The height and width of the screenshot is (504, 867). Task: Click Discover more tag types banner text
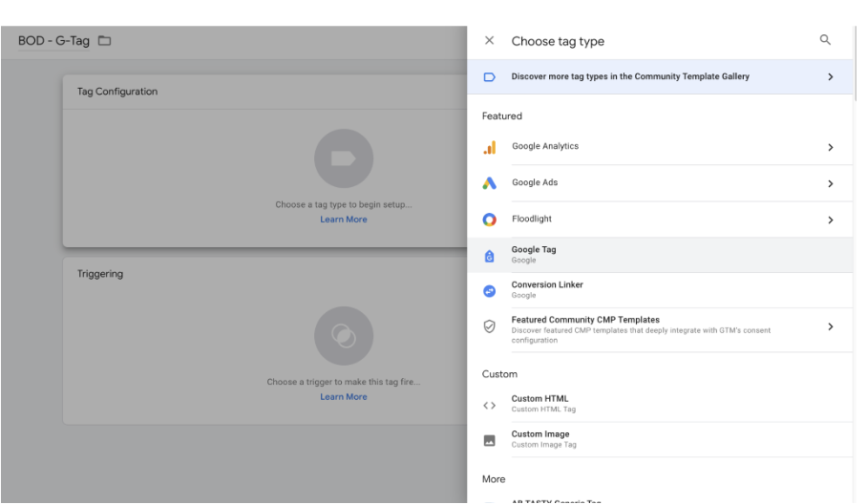click(x=630, y=76)
